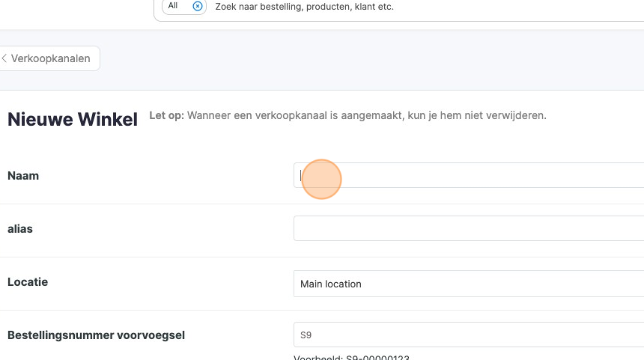644x360 pixels.
Task: Go back to Verkoopkanalen
Action: pos(49,58)
